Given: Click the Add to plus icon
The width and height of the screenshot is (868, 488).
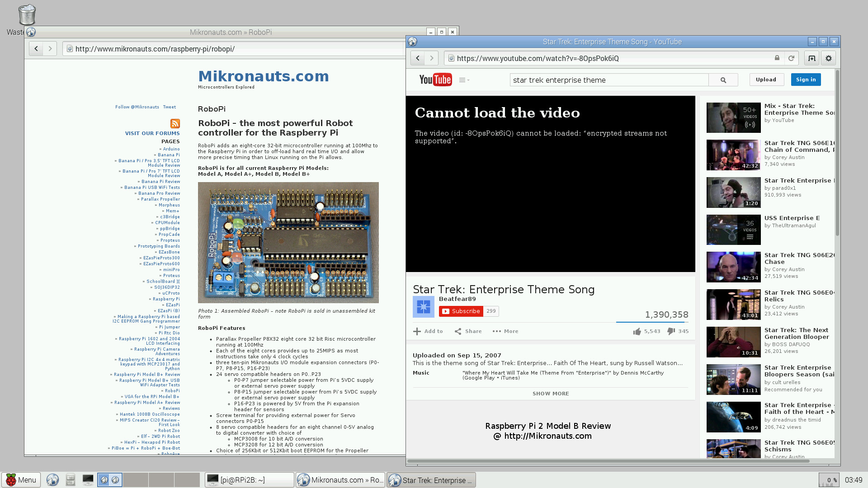Looking at the screenshot, I should tap(417, 331).
